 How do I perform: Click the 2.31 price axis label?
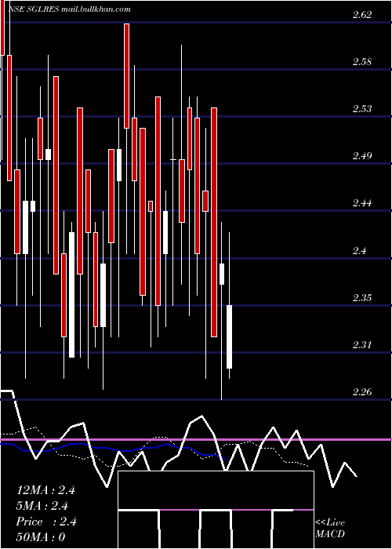(362, 345)
